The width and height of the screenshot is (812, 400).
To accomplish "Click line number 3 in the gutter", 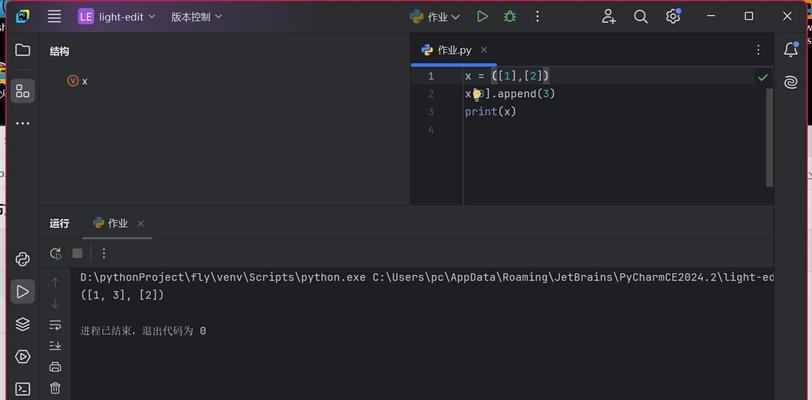I will pyautogui.click(x=431, y=112).
